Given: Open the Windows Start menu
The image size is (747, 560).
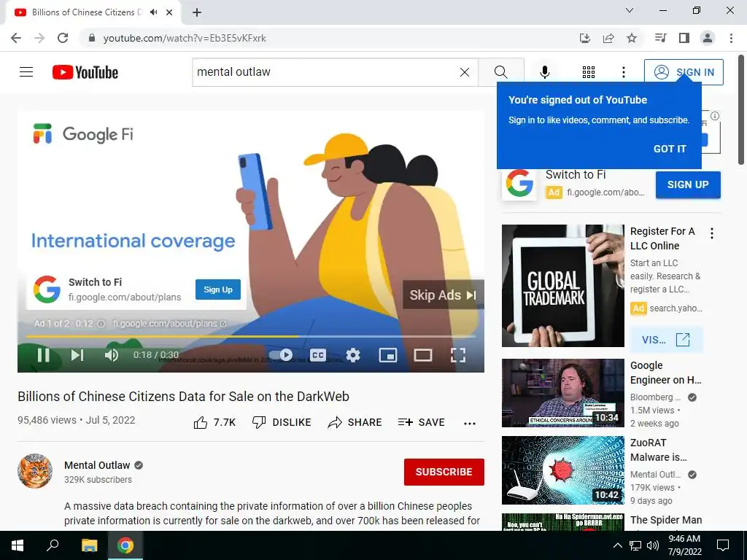Looking at the screenshot, I should (18, 545).
